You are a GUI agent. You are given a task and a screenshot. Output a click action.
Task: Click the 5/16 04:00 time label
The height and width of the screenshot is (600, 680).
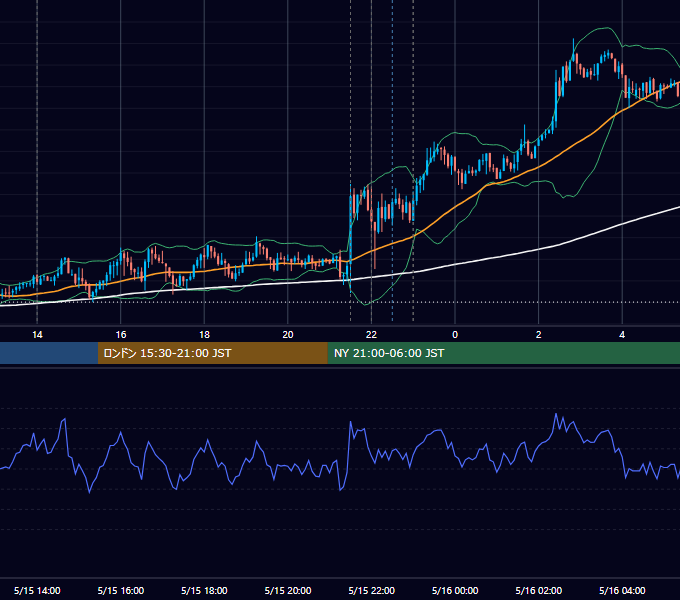click(x=622, y=590)
